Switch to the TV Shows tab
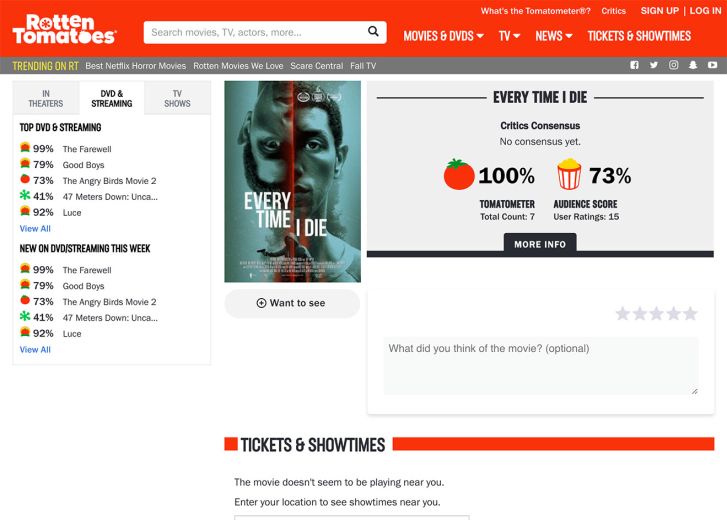Screen dimensions: 727x520 pos(178,98)
